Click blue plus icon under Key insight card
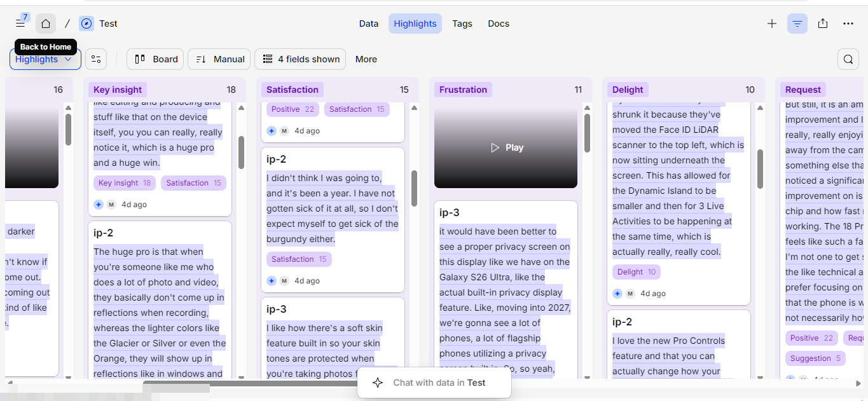 tap(99, 205)
